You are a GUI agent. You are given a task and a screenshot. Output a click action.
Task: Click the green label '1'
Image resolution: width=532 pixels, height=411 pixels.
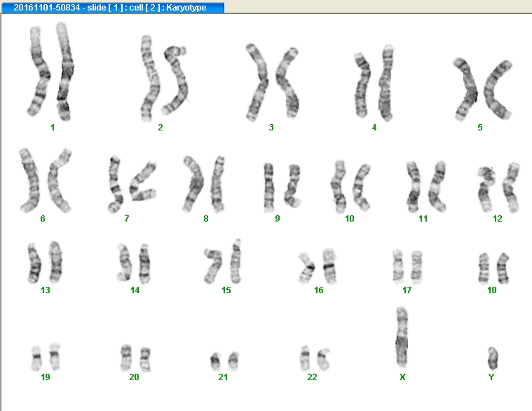pos(53,127)
